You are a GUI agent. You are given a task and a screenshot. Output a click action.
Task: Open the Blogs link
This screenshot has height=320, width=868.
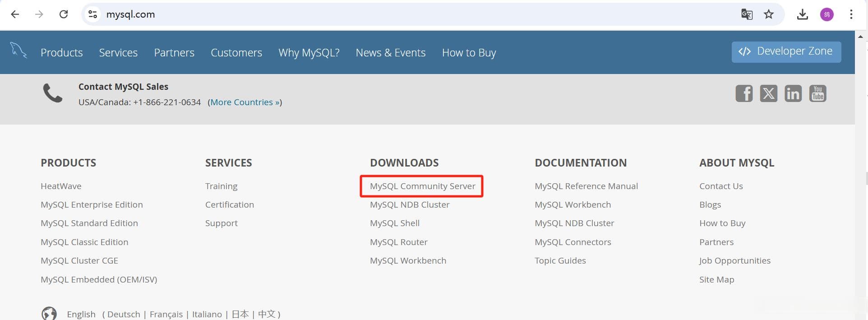710,204
